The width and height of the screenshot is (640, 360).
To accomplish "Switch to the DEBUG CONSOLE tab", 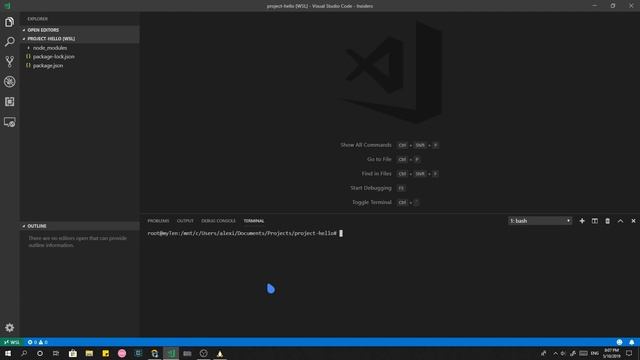I will coord(218,221).
